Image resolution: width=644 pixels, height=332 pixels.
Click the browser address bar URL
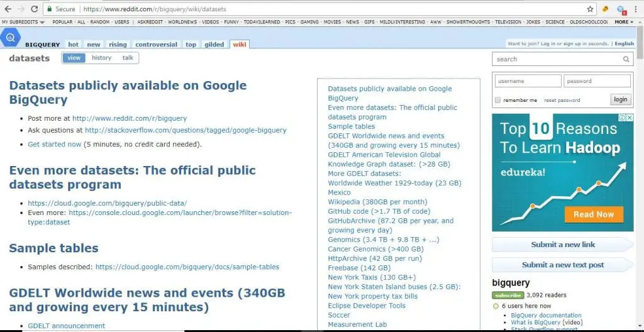point(155,9)
